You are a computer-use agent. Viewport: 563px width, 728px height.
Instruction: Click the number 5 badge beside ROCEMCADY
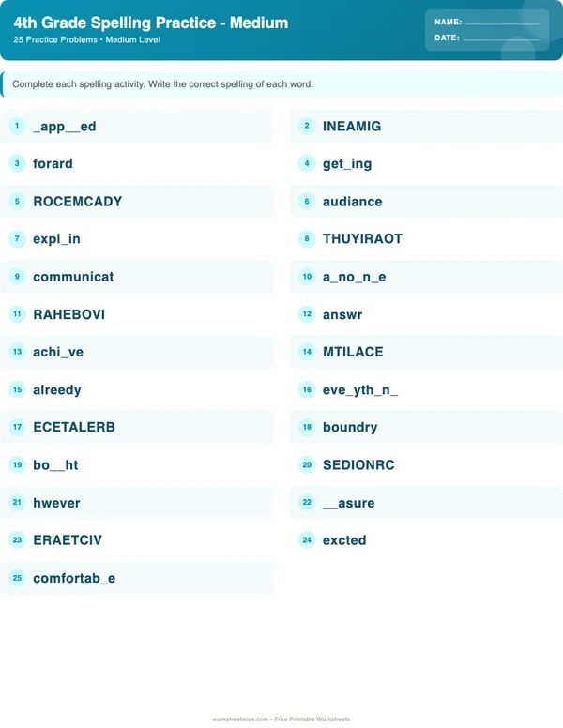[17, 201]
